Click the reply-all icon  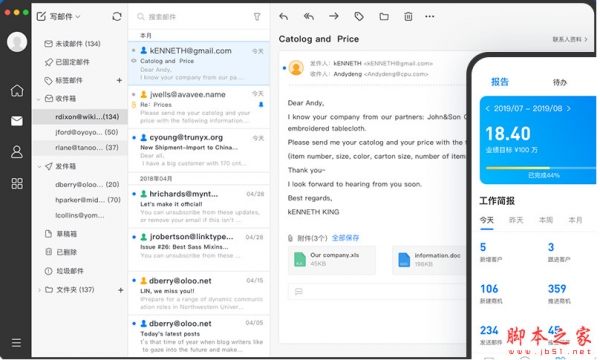tap(308, 16)
